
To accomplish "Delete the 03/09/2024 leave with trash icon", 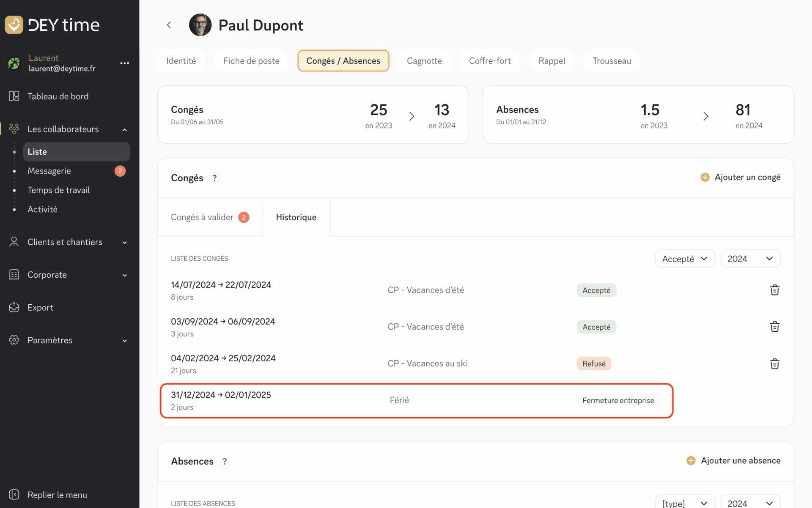I will tap(774, 327).
